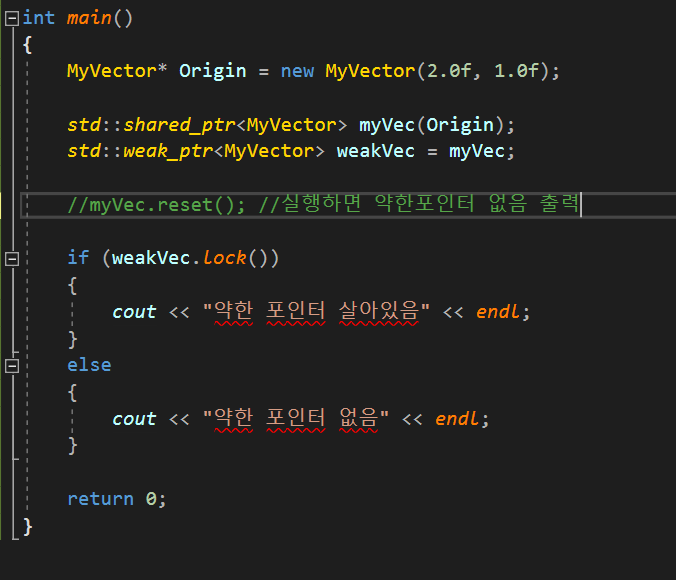Click the commented '//myVec.reset();' code
This screenshot has height=580, width=676.
coord(156,205)
